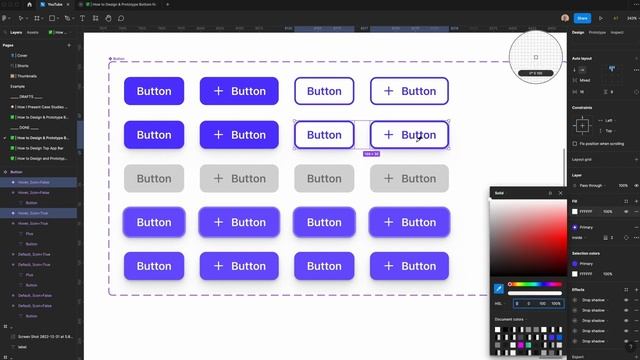
Task: Toggle layer visibility eye beside Pass through
Action: [636, 186]
